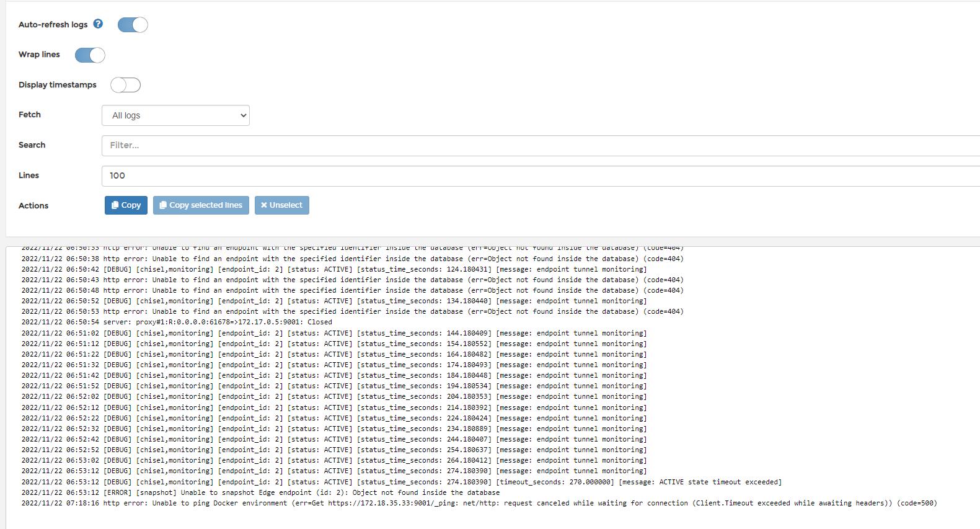Image resolution: width=980 pixels, height=529 pixels.
Task: Select the log line with status_time_seconds 174.180493
Action: pyautogui.click(x=334, y=365)
